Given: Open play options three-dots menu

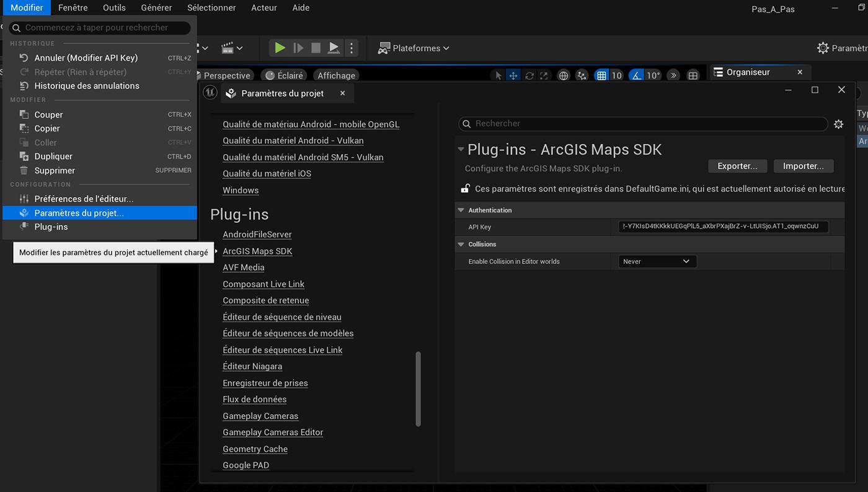Looking at the screenshot, I should (352, 48).
